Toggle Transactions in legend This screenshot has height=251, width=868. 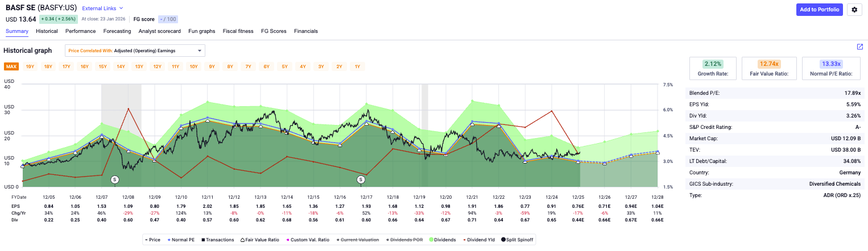pyautogui.click(x=217, y=240)
